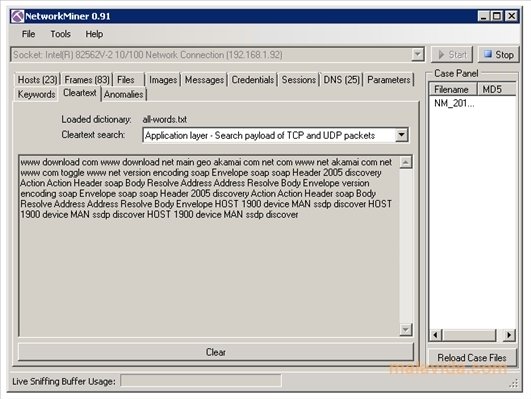
Task: Click the Start sniffing button
Action: pyautogui.click(x=452, y=55)
